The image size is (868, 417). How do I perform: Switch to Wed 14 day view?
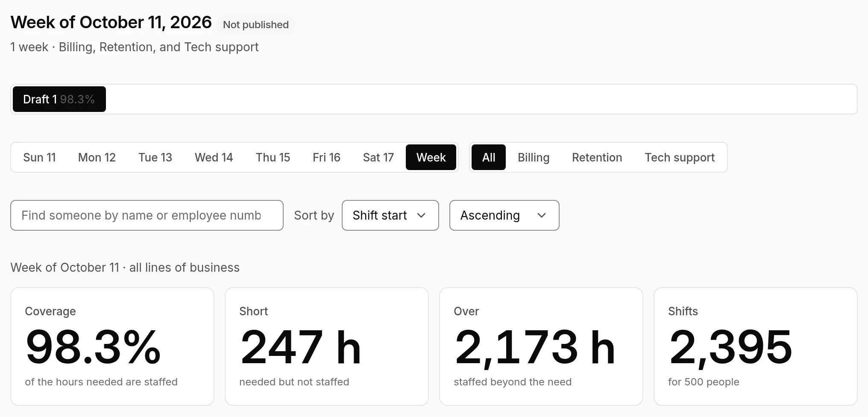coord(214,157)
